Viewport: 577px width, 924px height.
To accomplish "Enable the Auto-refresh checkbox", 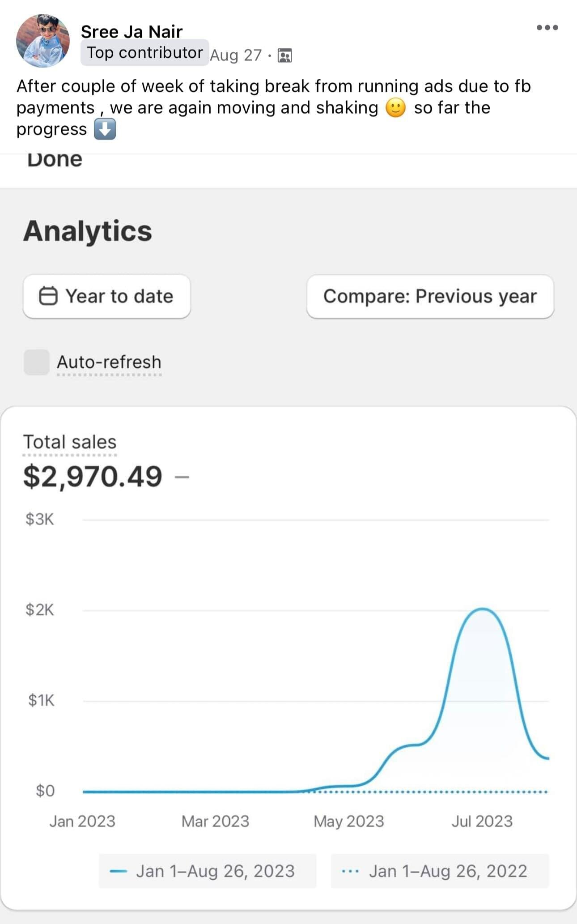I will click(x=37, y=362).
